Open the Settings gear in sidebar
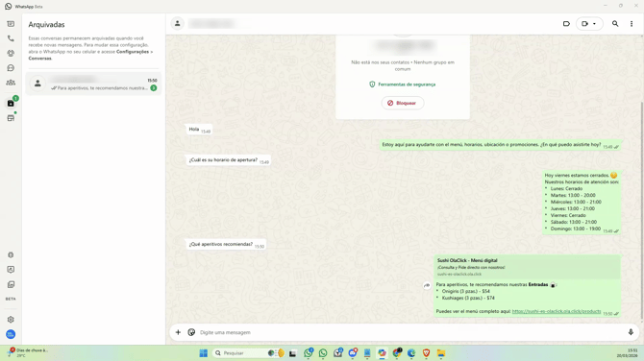This screenshot has height=361, width=644. pos(11,319)
